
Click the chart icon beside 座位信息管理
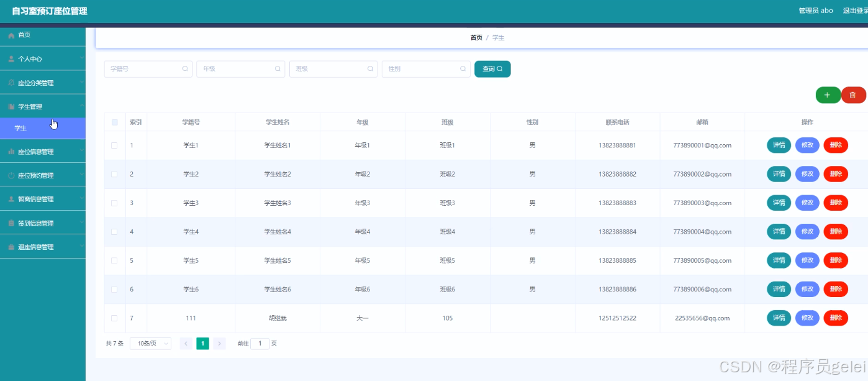click(x=11, y=151)
